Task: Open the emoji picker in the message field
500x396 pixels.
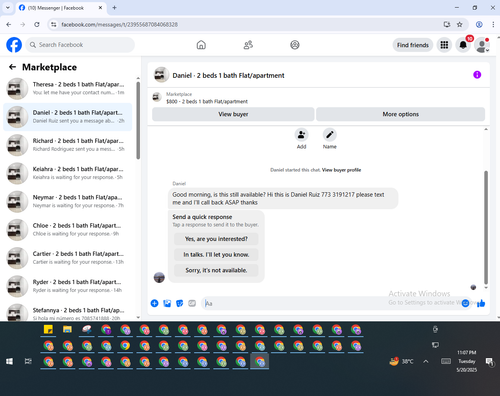Action: tap(465, 303)
